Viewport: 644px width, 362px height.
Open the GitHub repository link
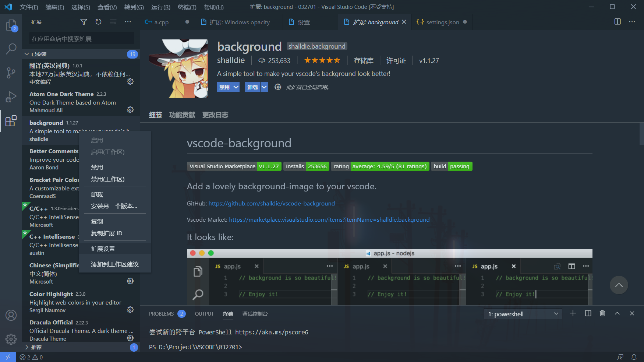pyautogui.click(x=272, y=203)
